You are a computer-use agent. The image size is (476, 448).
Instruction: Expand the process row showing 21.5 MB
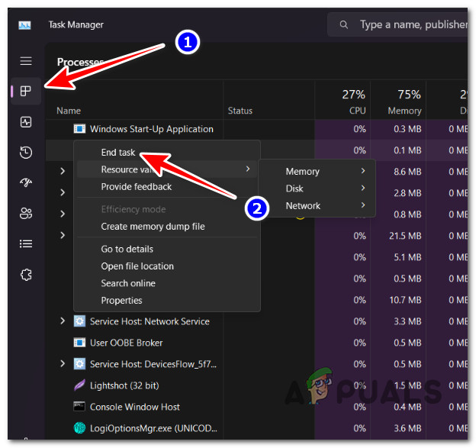[x=63, y=235]
